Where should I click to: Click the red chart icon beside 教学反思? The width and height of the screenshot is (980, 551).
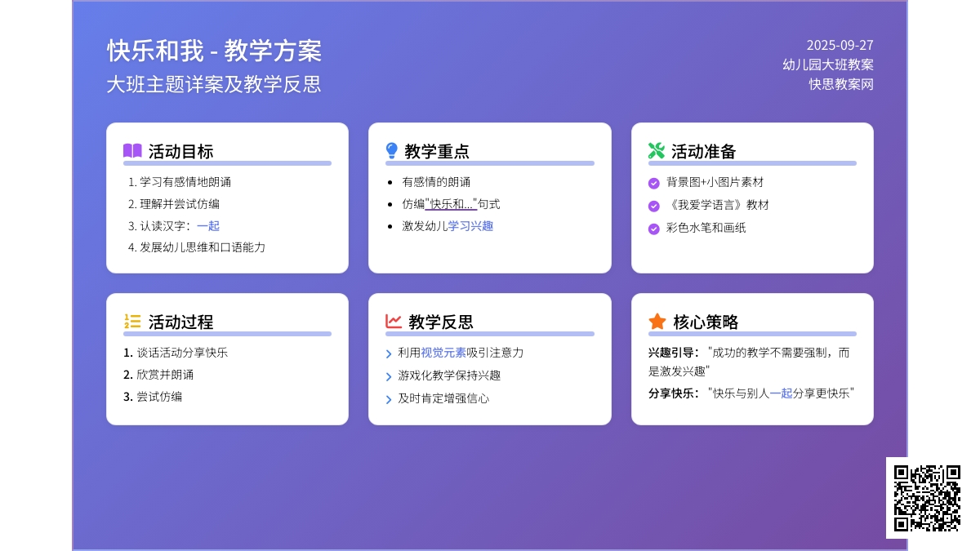pos(394,322)
